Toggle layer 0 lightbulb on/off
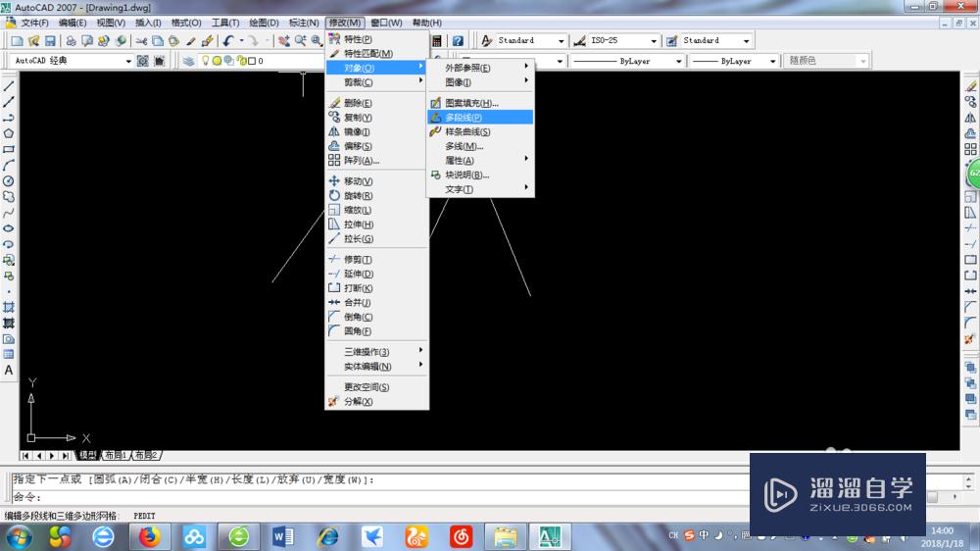The image size is (980, 551). (205, 61)
